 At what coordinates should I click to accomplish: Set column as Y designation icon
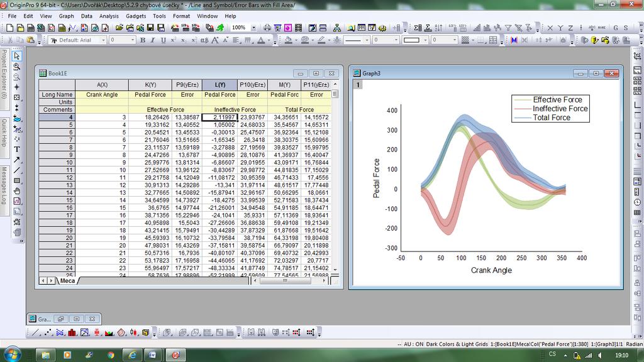(x=560, y=28)
